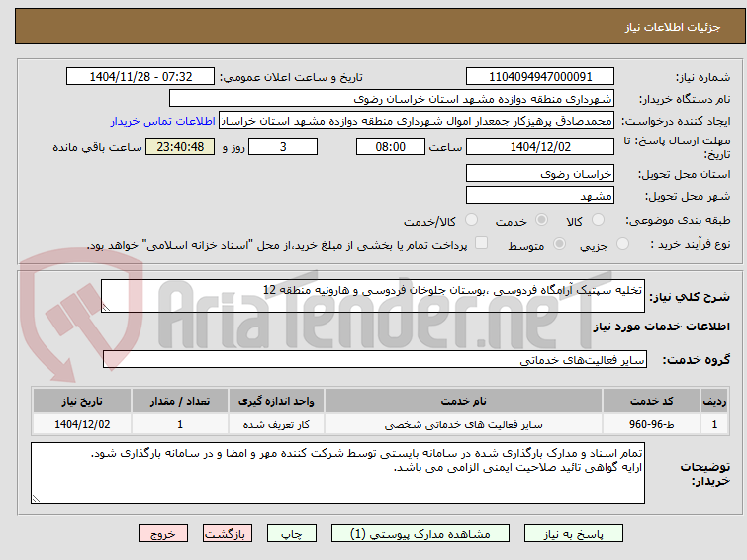This screenshot has height=560, width=747.
Task: Click the deadline time field 08:00
Action: coord(391,146)
